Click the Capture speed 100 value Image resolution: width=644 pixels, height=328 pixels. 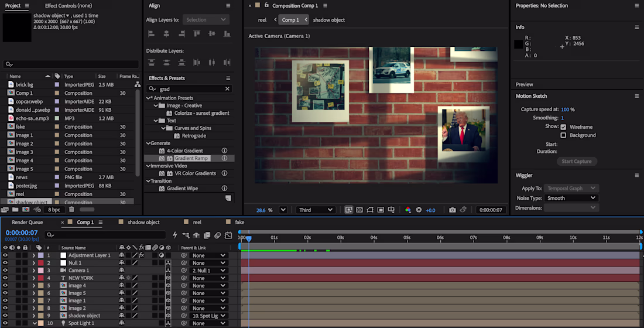tap(565, 110)
